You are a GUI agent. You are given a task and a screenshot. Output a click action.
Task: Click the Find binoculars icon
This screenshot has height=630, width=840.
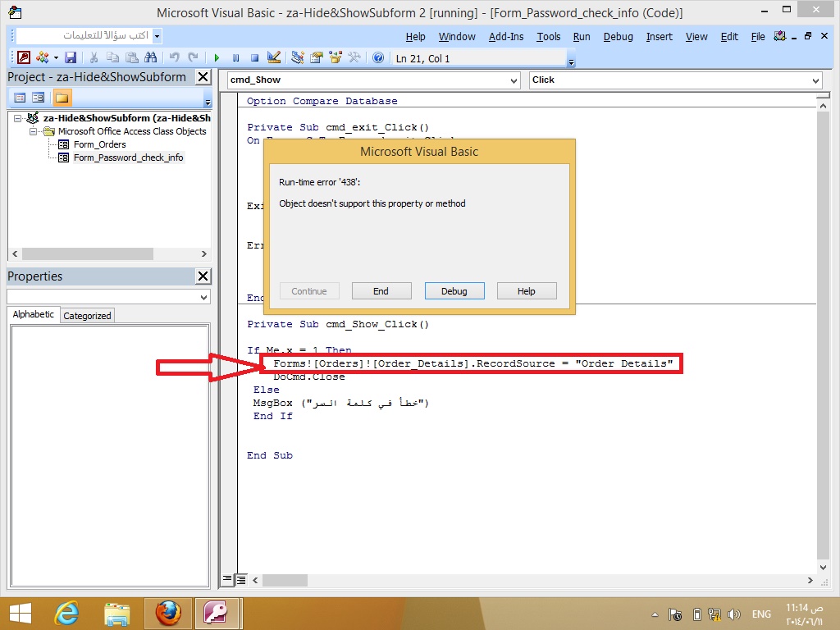coord(151,57)
